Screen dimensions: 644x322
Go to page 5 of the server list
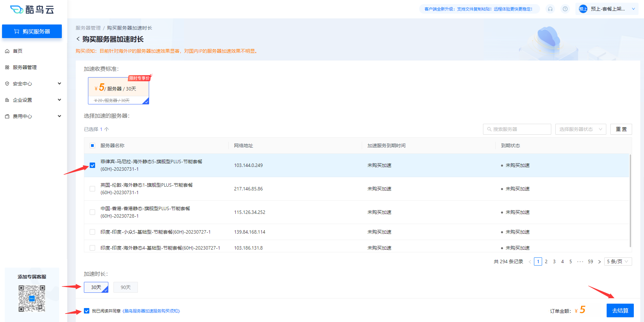coord(571,261)
